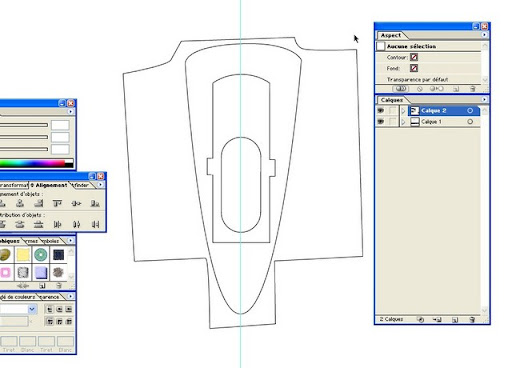Choose the yellow graphic style swatch

(23, 255)
